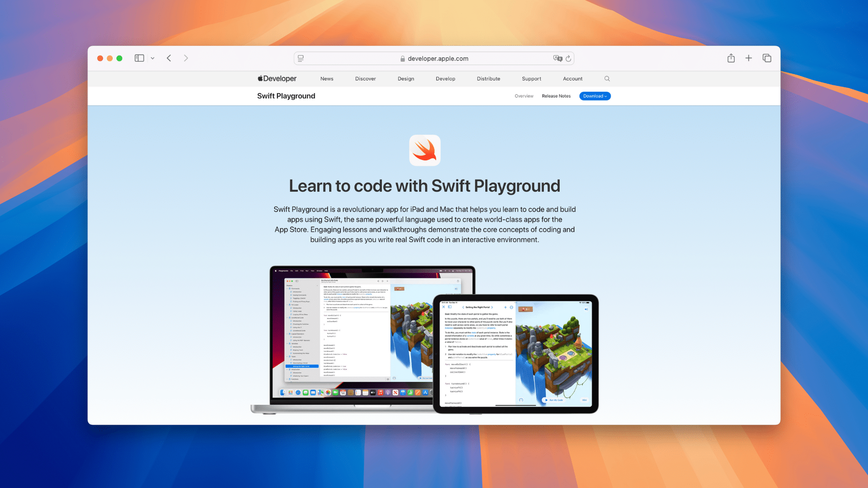Open the Download dropdown

click(594, 96)
